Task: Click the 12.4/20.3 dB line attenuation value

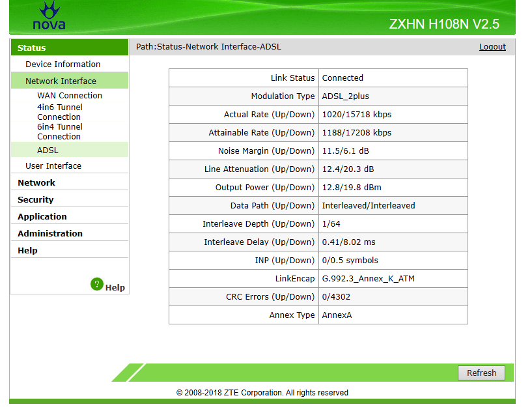Action: click(x=348, y=169)
